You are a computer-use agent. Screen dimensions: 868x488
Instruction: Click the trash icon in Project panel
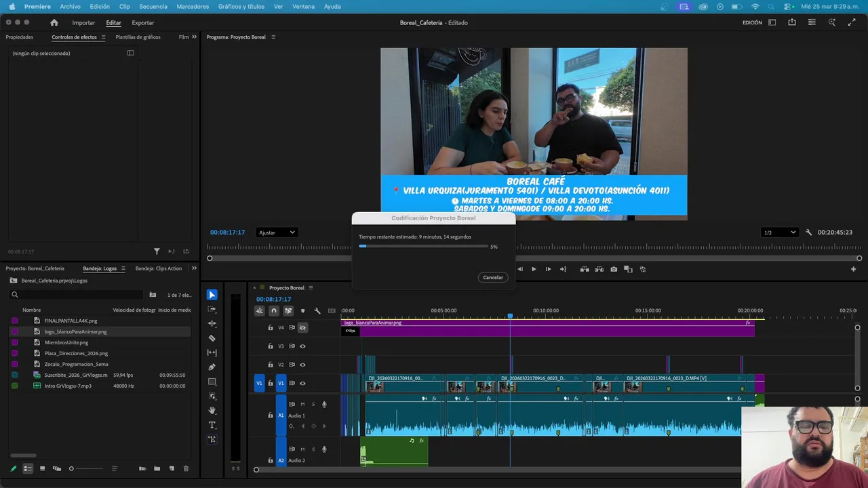pyautogui.click(x=186, y=468)
